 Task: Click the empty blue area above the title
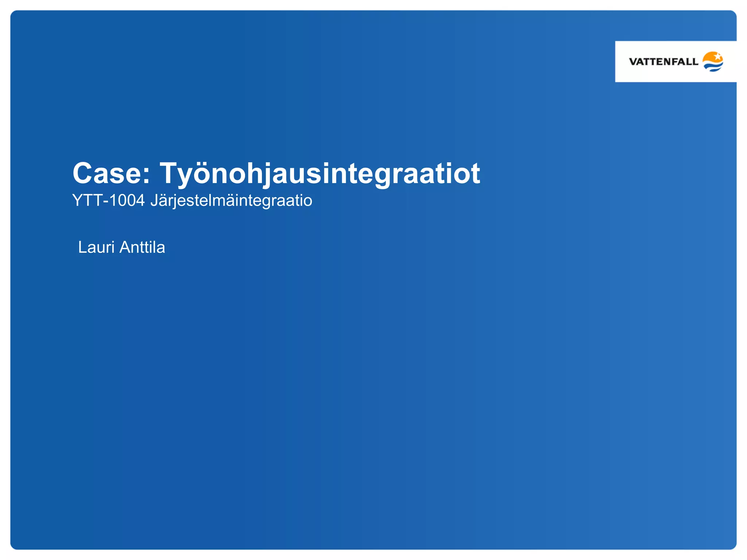tap(255, 91)
